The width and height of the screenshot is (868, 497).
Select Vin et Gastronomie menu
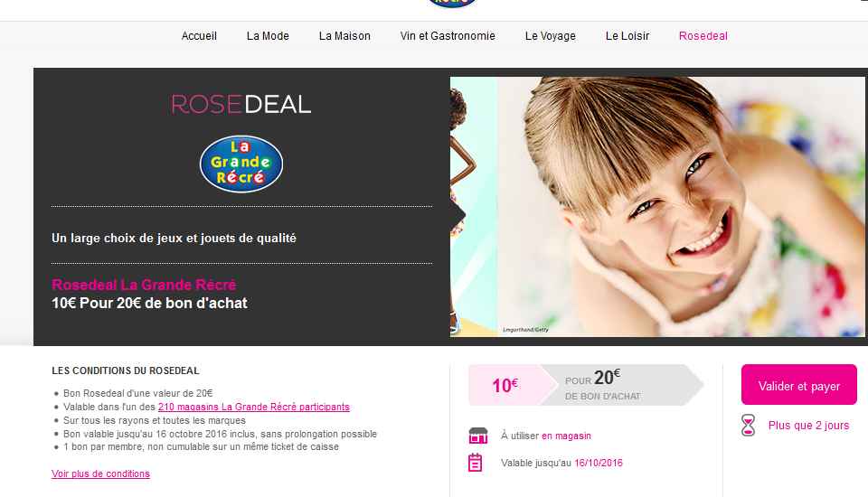[x=448, y=36]
